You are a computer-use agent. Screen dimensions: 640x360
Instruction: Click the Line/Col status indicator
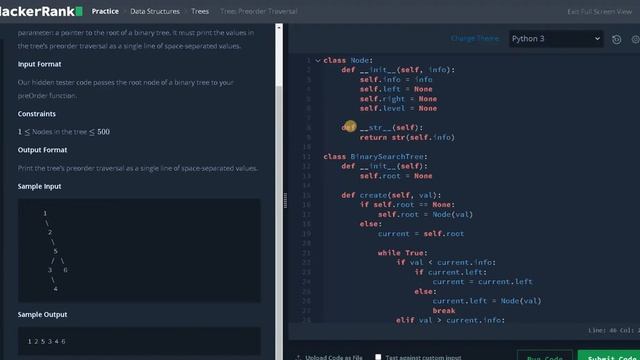click(614, 330)
